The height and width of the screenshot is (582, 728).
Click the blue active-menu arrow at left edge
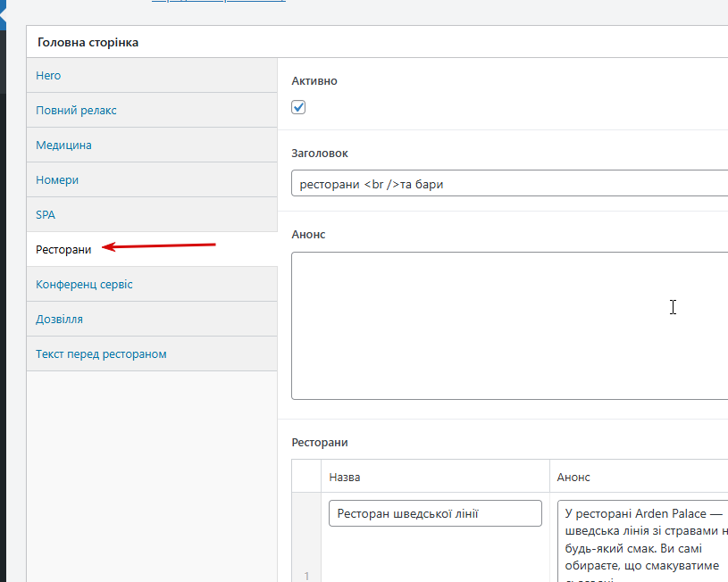[3, 15]
